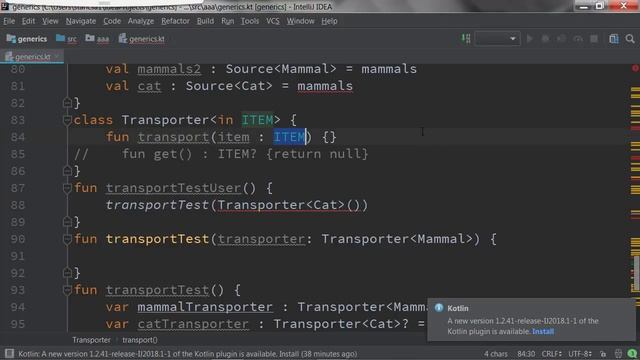Click transportTestUser function name on line 87

tap(173, 188)
